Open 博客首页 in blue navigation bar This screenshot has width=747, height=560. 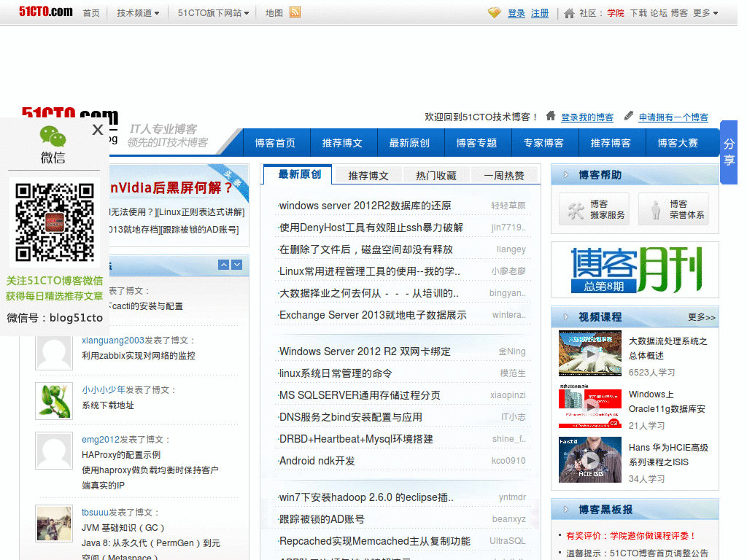(x=275, y=143)
